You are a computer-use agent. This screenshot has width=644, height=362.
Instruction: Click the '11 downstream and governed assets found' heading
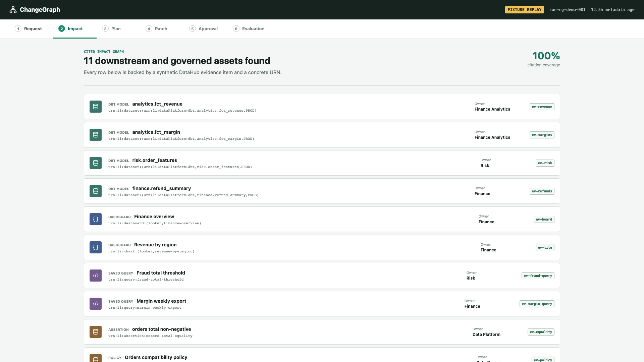(x=177, y=61)
